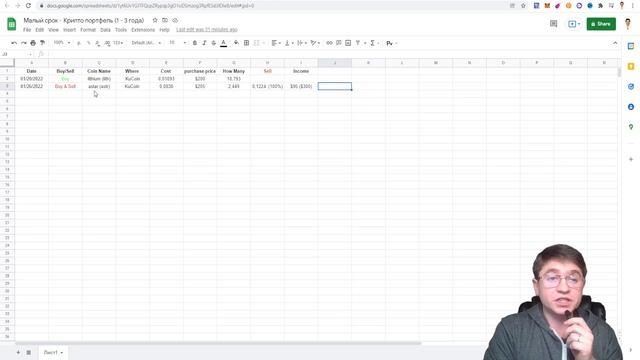Toggle bold formatting
This screenshot has width=640, height=360.
pyautogui.click(x=195, y=43)
